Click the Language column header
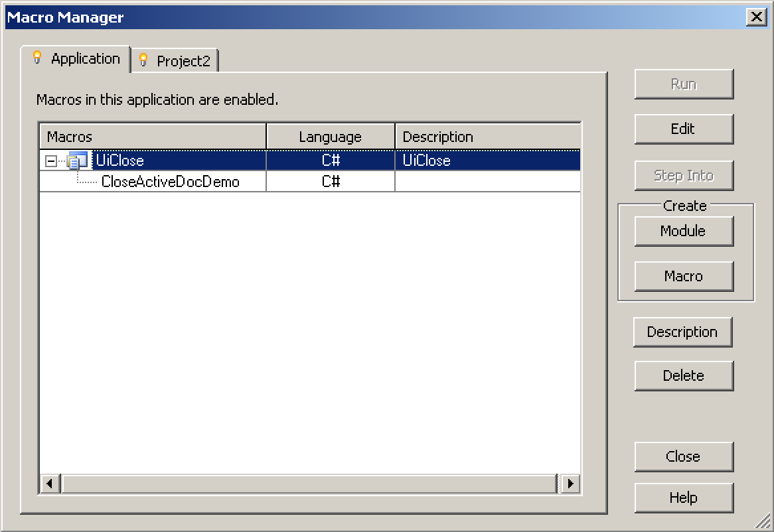This screenshot has width=774, height=532. [330, 136]
